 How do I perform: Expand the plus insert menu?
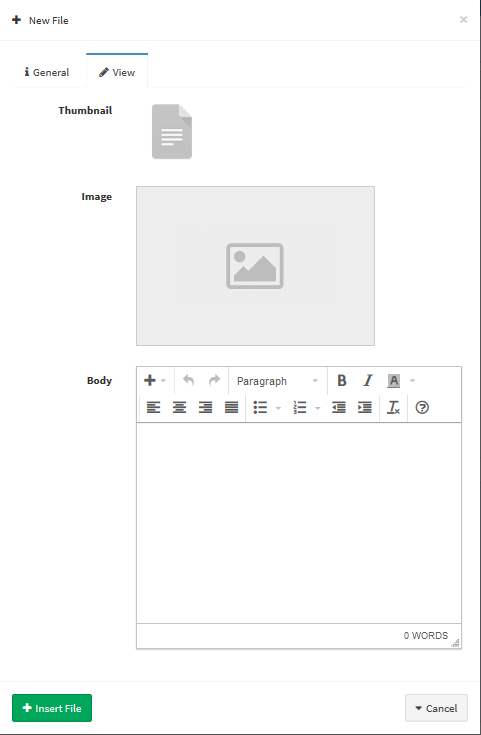[x=155, y=381]
